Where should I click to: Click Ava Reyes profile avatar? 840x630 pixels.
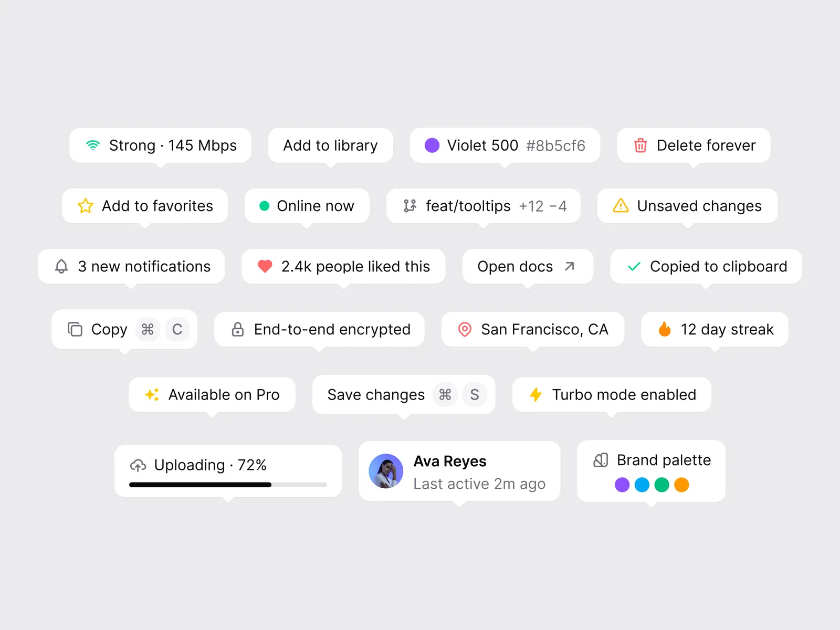pos(386,471)
